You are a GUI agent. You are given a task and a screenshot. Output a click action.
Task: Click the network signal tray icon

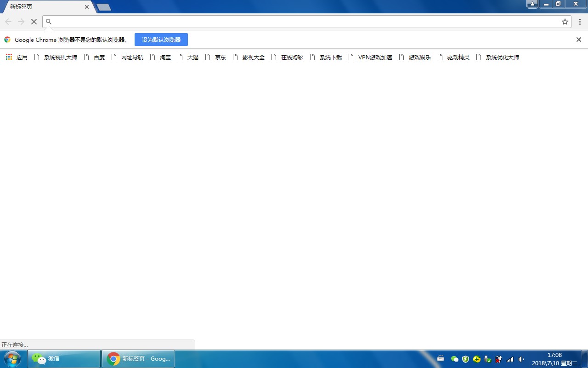(x=510, y=359)
